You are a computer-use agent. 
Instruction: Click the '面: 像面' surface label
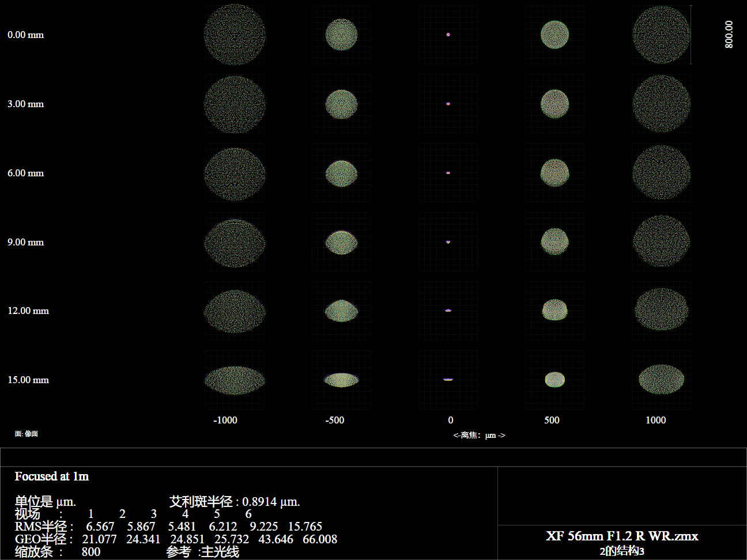coord(27,434)
